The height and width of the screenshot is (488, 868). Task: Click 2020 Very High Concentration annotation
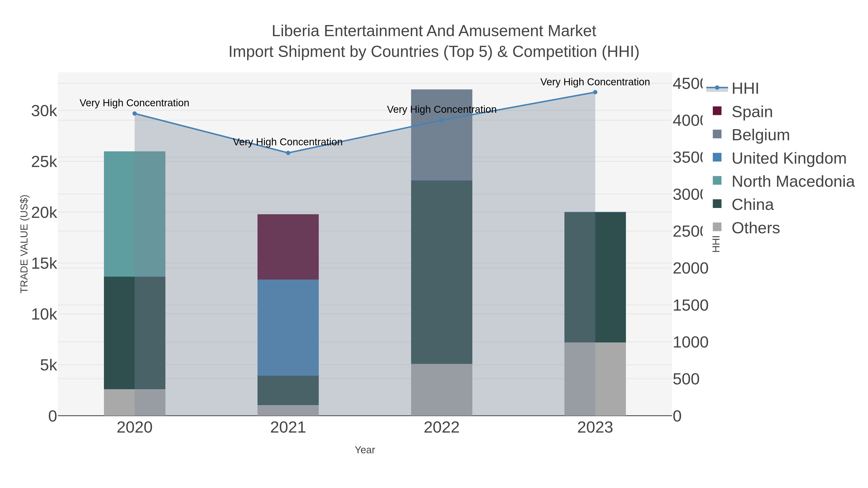[135, 103]
